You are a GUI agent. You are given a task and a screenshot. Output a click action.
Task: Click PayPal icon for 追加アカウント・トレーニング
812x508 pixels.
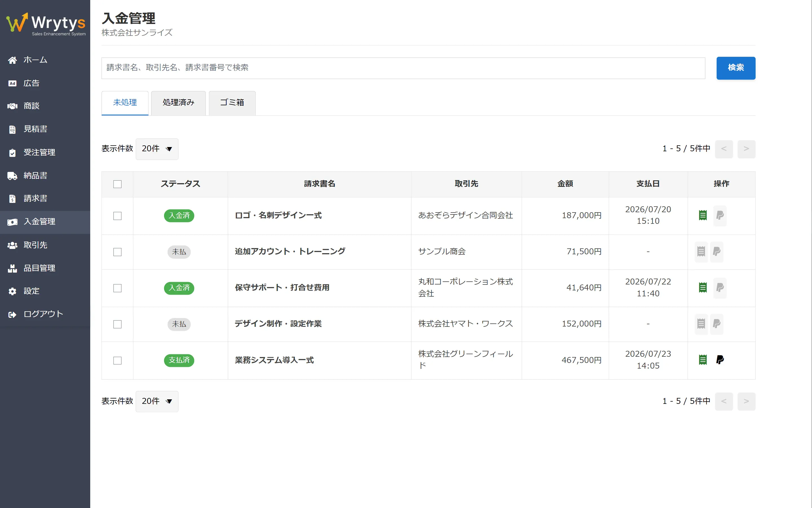point(716,252)
